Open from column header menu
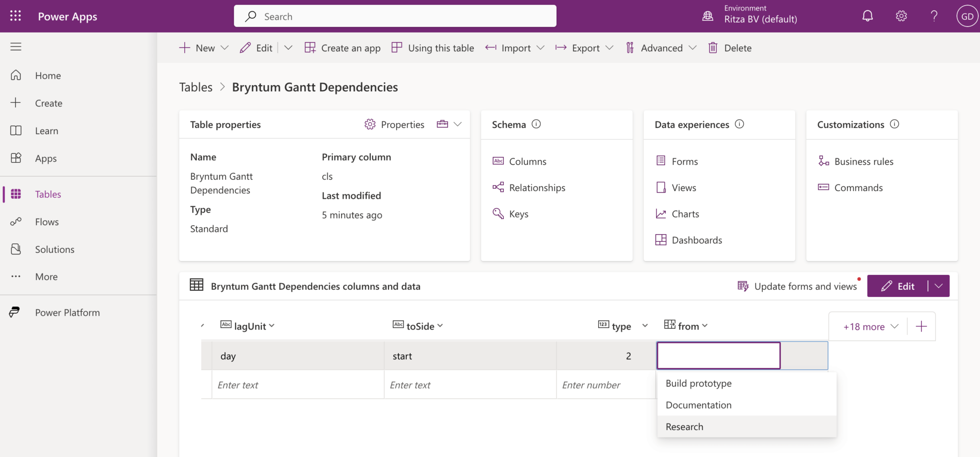 pyautogui.click(x=704, y=326)
